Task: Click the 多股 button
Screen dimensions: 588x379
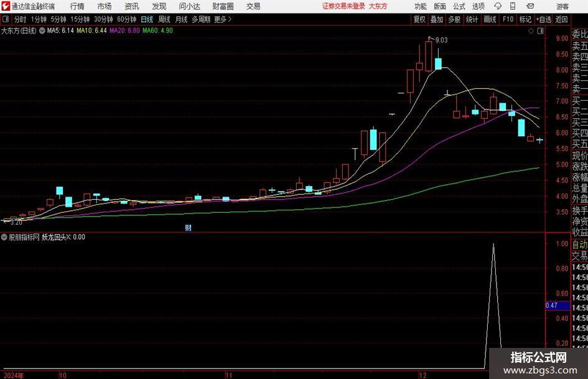Action: (x=454, y=19)
